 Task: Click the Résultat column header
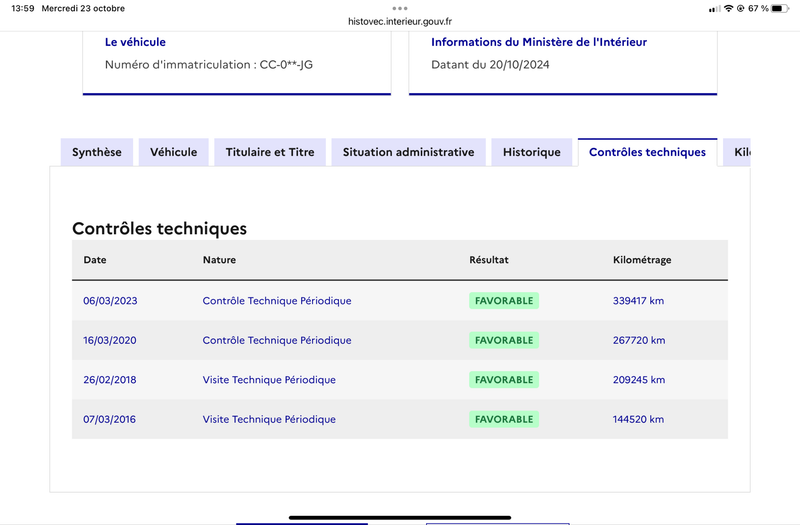489,260
